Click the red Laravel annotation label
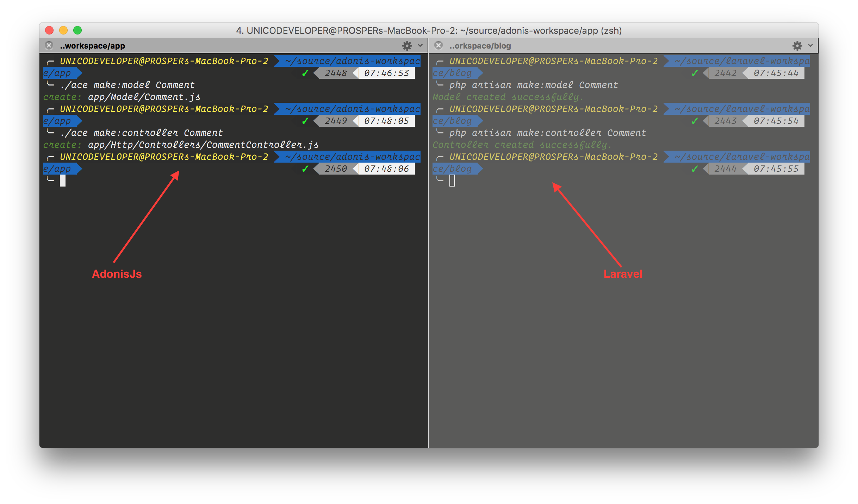 tap(623, 274)
